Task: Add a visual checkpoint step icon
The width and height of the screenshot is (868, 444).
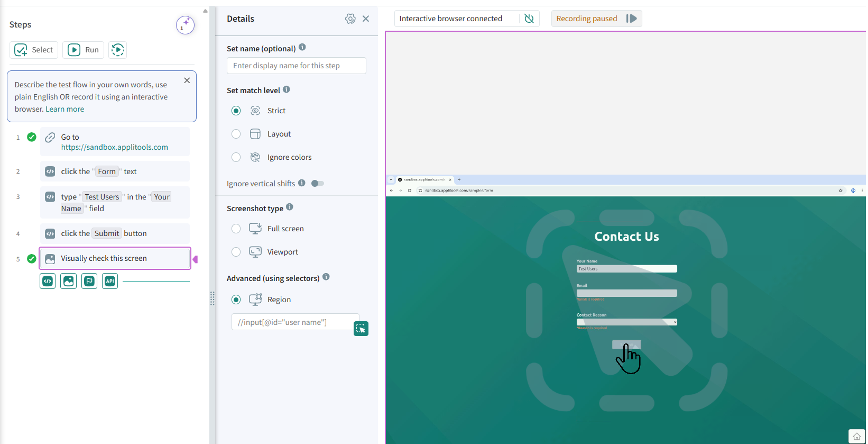Action: point(69,281)
